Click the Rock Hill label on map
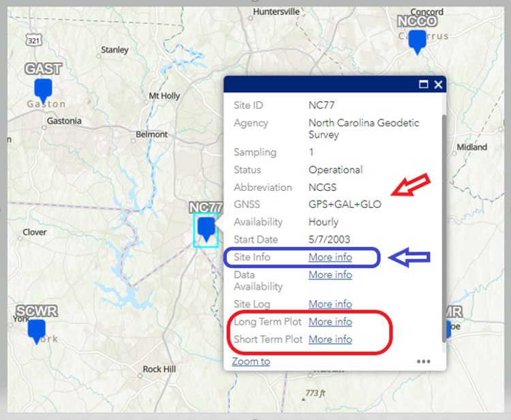This screenshot has width=511, height=420. (x=161, y=370)
